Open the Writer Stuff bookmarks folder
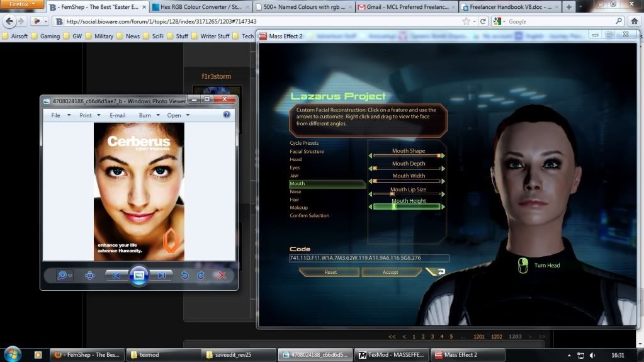This screenshot has width=644, height=362. click(211, 36)
